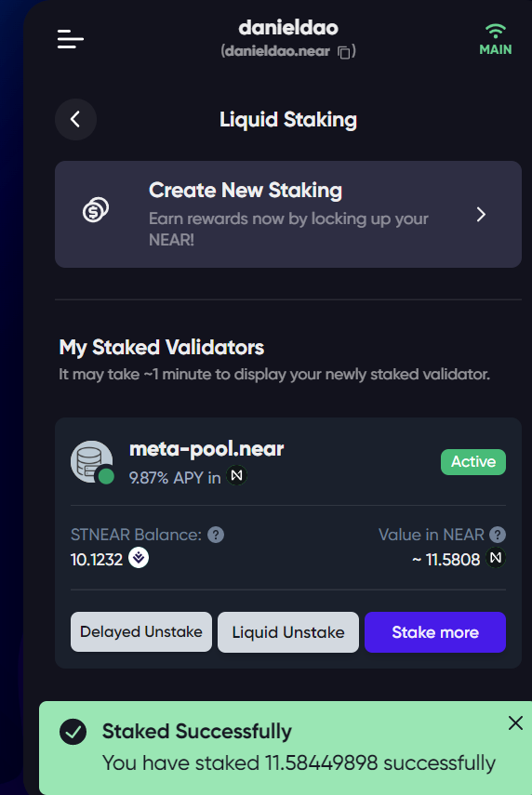The image size is (532, 795).
Task: Click the NEAR token icon next to APY
Action: (x=236, y=475)
